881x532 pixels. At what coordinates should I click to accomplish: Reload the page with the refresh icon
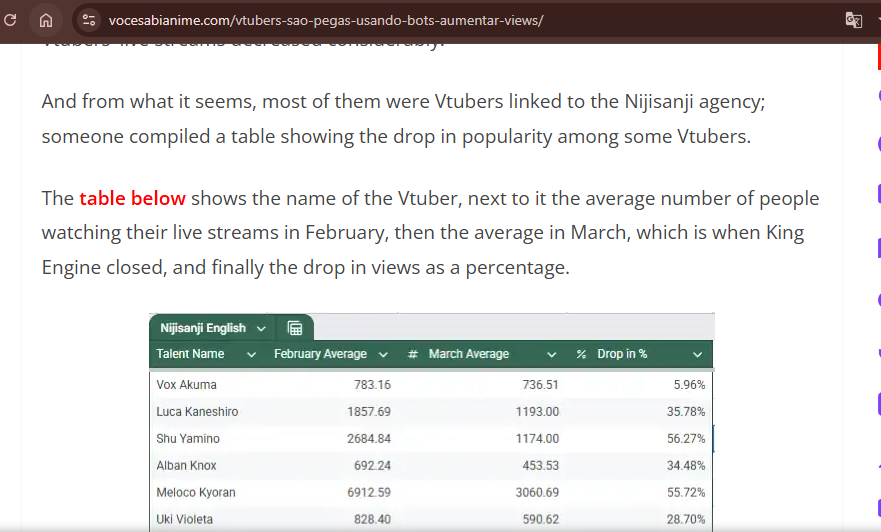(x=10, y=20)
